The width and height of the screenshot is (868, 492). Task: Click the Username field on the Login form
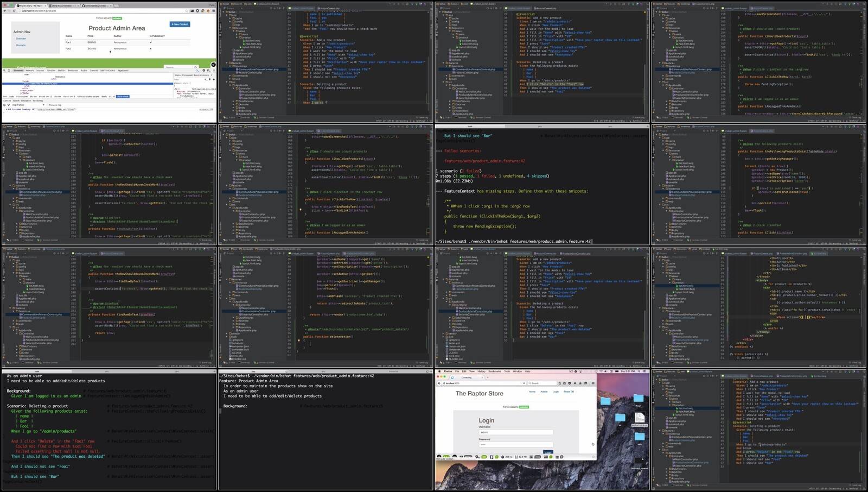pyautogui.click(x=515, y=432)
